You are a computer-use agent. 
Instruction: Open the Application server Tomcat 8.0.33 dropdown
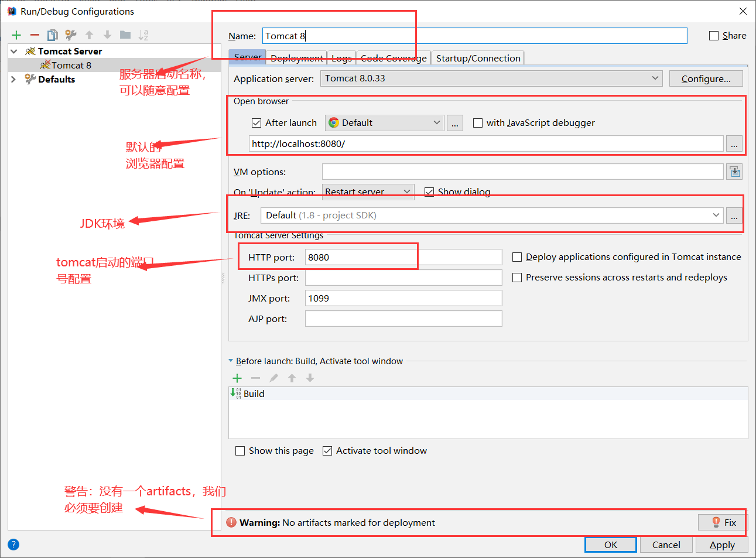click(491, 78)
